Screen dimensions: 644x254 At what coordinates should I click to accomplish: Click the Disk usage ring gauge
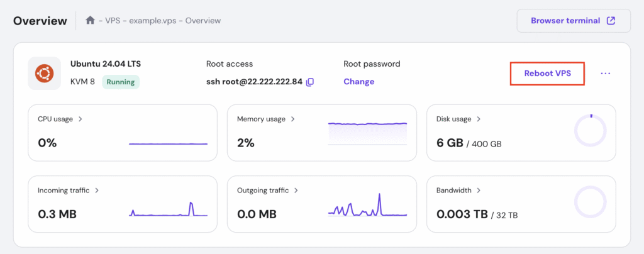[x=590, y=130]
